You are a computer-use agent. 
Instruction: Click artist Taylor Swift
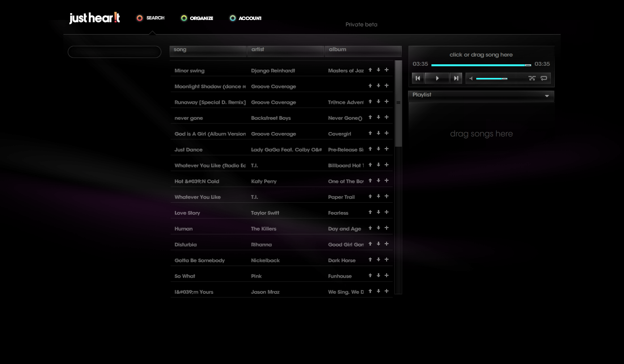pos(265,213)
